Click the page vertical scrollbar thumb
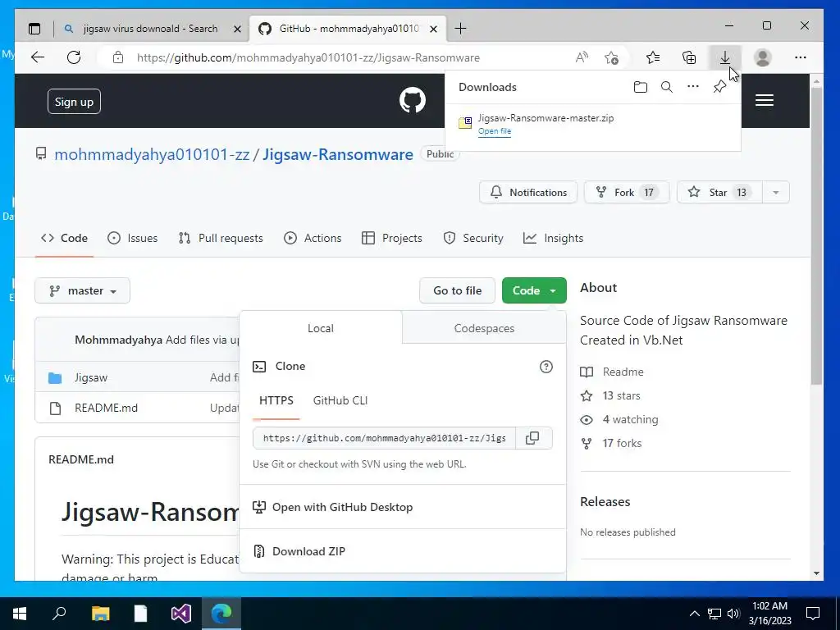 pos(816,235)
